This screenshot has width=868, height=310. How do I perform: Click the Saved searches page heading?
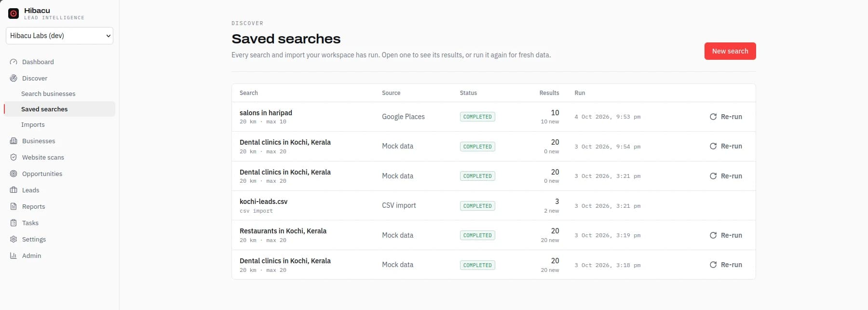click(x=286, y=39)
